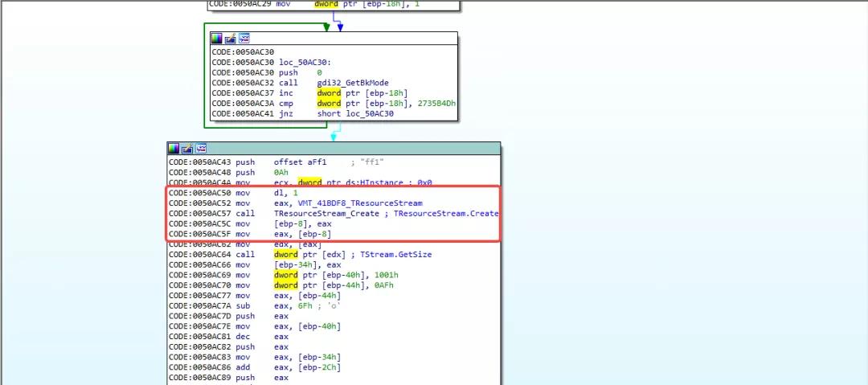Click third header icon on loc_50AC30 block
Viewport: 868px width, 385px height.
click(x=244, y=39)
